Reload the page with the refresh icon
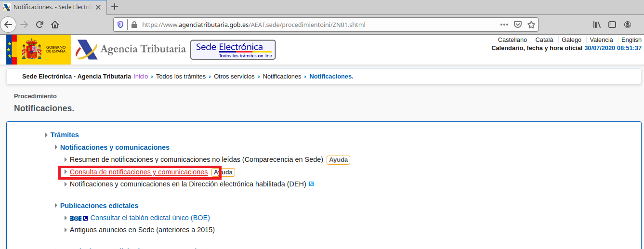Screen dimensions: 644x249 click(x=39, y=25)
